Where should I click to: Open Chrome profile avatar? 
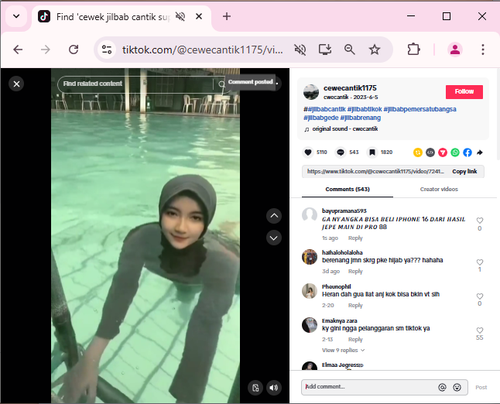(x=455, y=50)
